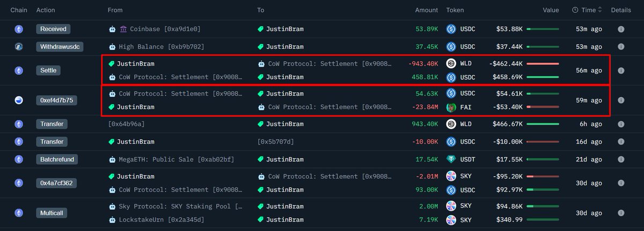Click the USDT token icon

(451, 160)
